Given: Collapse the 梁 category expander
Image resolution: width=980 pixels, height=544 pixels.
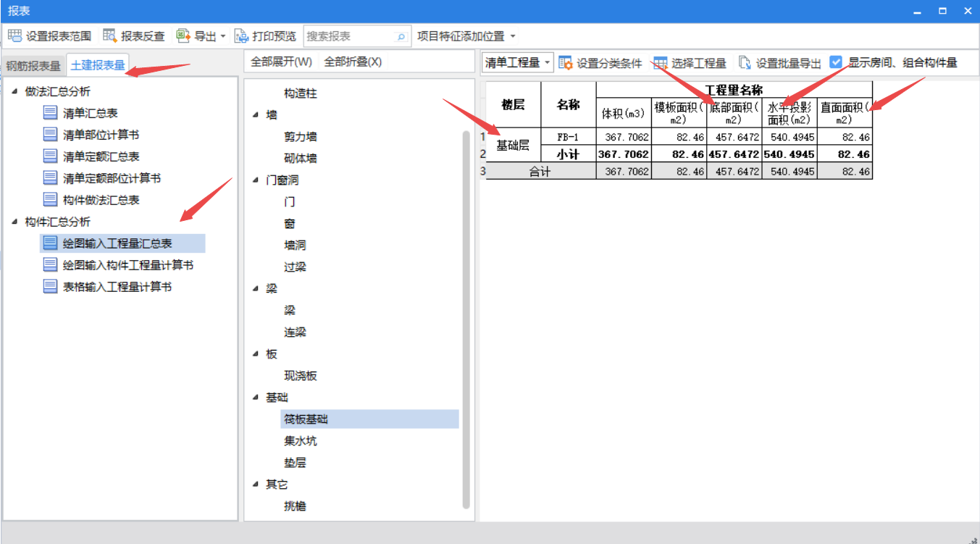Looking at the screenshot, I should 256,288.
